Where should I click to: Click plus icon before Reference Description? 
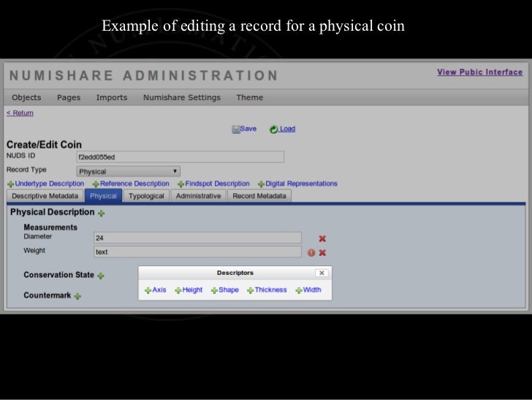click(96, 184)
